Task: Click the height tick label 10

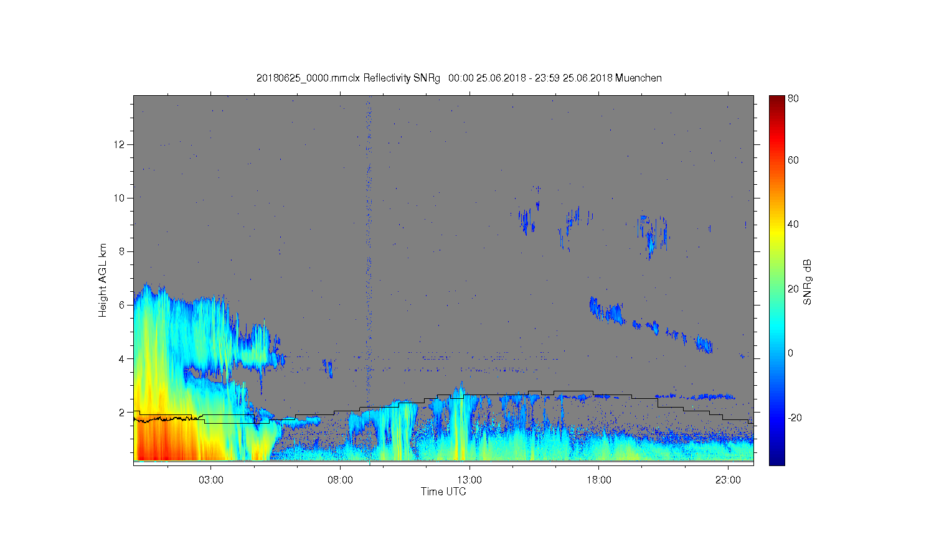Action: (120, 198)
